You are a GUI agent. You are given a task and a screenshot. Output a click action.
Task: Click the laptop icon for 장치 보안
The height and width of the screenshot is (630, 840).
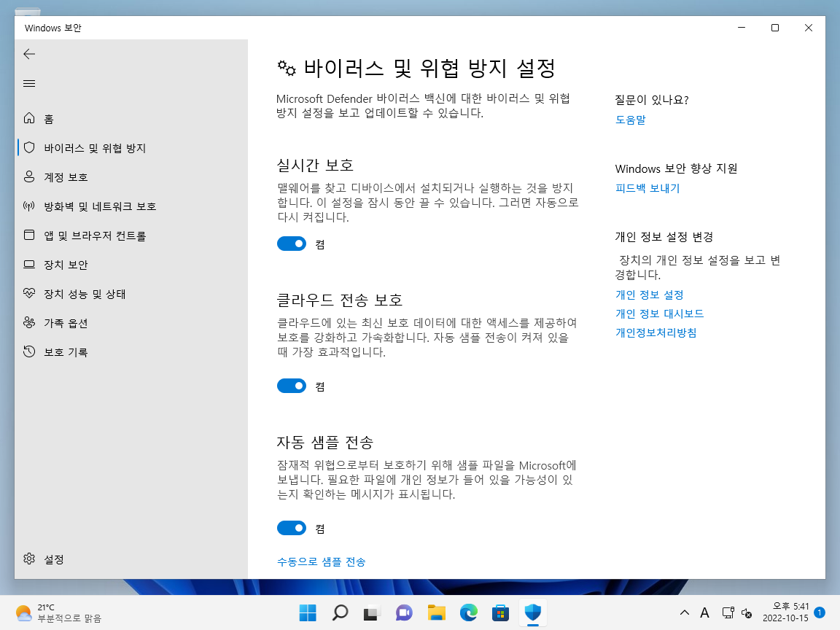click(x=29, y=265)
